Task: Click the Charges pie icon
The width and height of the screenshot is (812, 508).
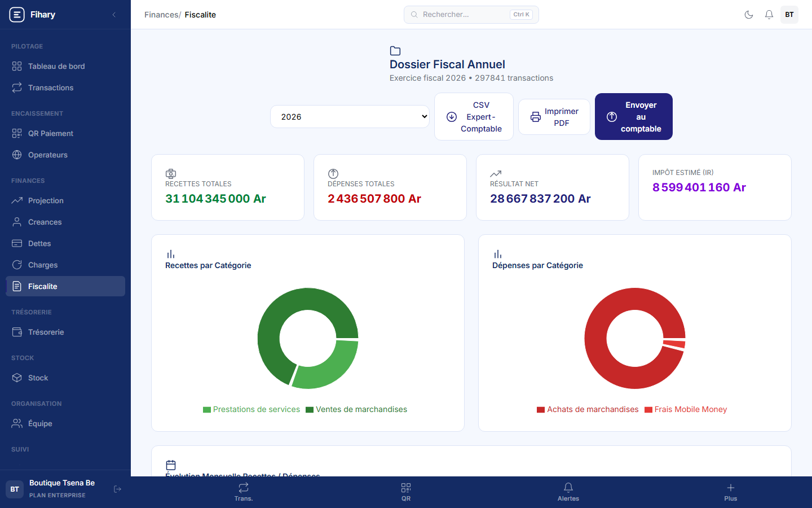Action: 17,265
